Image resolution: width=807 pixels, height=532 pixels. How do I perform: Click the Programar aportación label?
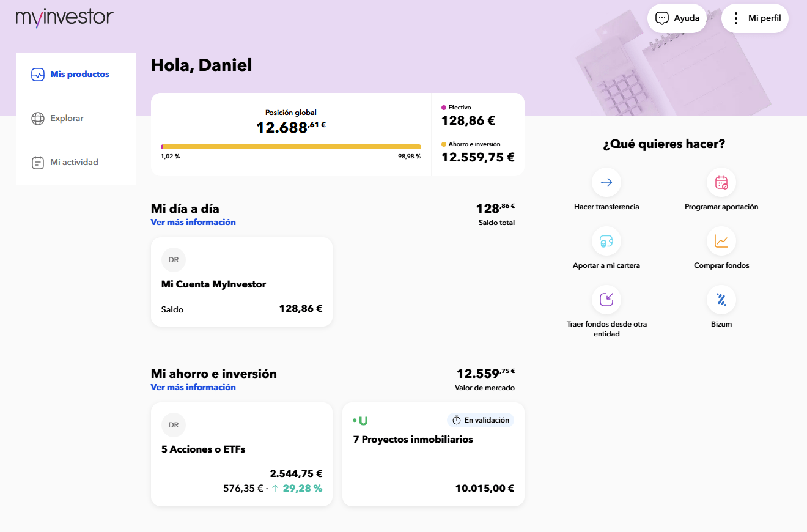tap(721, 207)
